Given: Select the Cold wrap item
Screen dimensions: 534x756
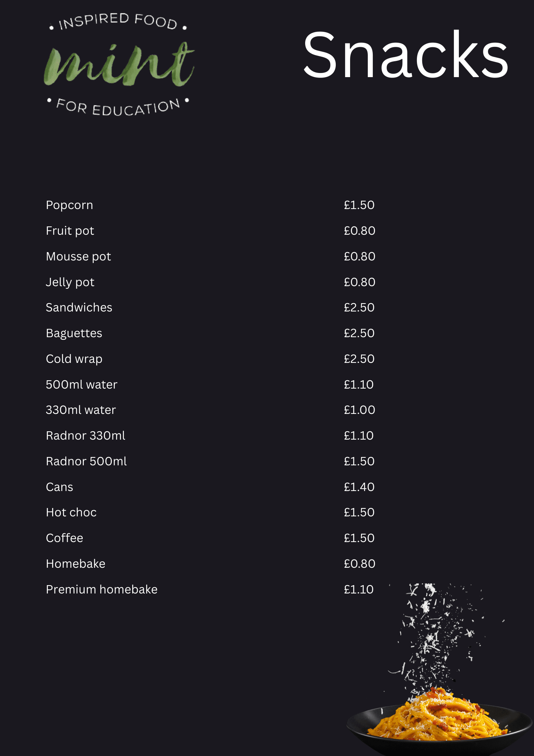Looking at the screenshot, I should [74, 359].
